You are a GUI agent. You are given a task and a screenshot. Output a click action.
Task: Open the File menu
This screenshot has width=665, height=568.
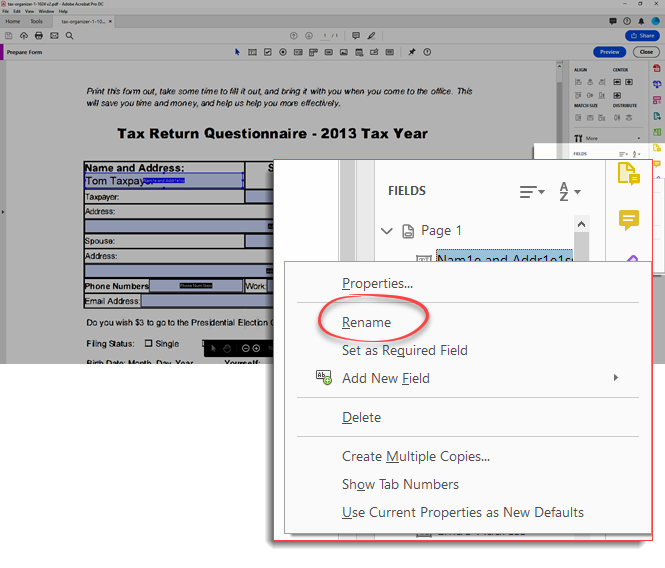pos(5,11)
